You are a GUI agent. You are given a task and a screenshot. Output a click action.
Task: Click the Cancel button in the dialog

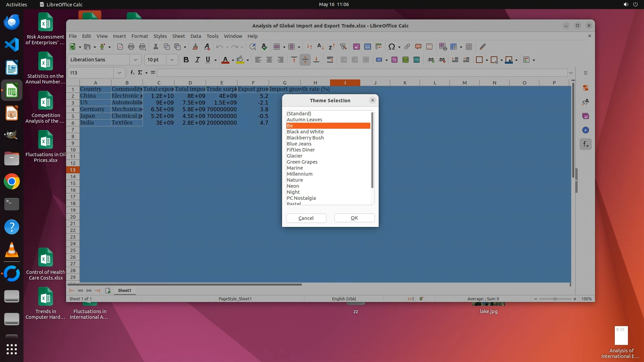click(306, 218)
